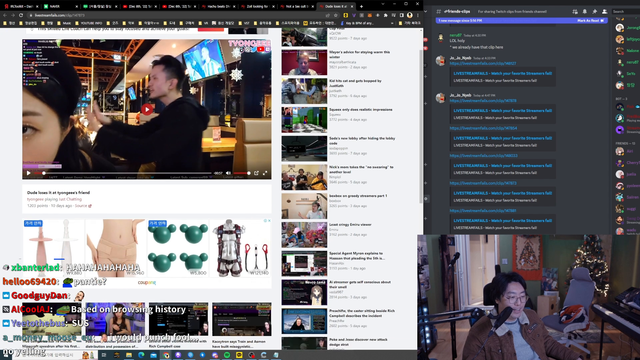Open the video in pop-out mode
640x360 pixels.
256,173
